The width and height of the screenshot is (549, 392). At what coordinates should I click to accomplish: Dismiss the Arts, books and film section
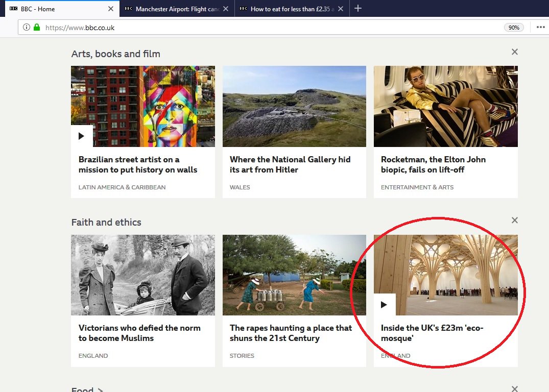[514, 52]
